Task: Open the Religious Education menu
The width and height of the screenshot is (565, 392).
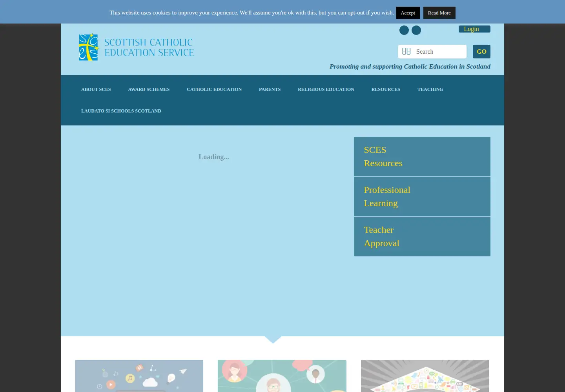Action: pyautogui.click(x=326, y=89)
